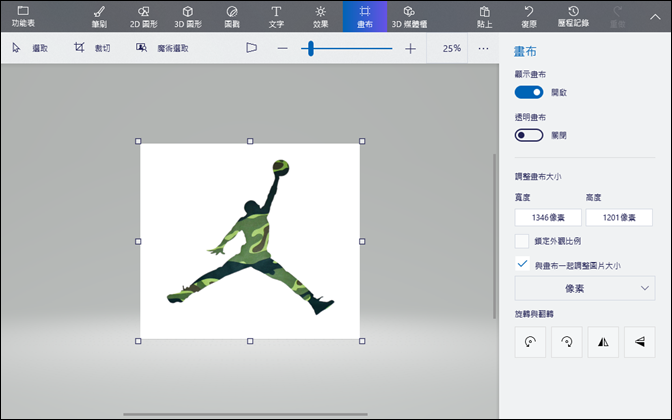Select the 筆刷 brushes tool
Image resolution: width=672 pixels, height=420 pixels.
tap(99, 16)
